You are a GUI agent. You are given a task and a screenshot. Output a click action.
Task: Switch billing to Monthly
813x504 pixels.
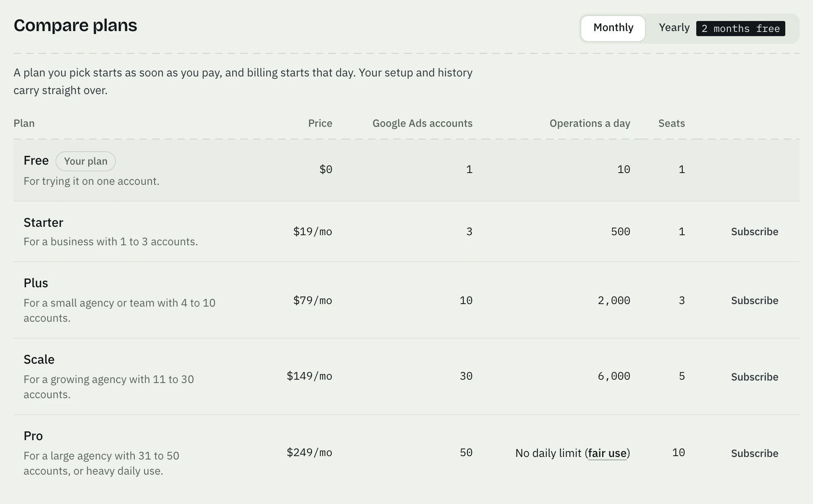(613, 28)
